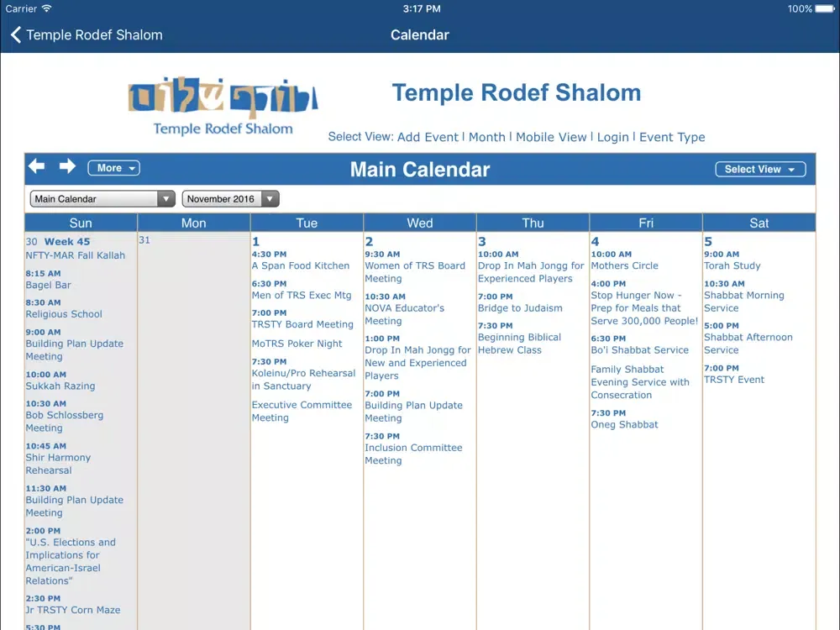This screenshot has height=630, width=840.
Task: Open the Executive Committee Meeting event
Action: (x=302, y=411)
